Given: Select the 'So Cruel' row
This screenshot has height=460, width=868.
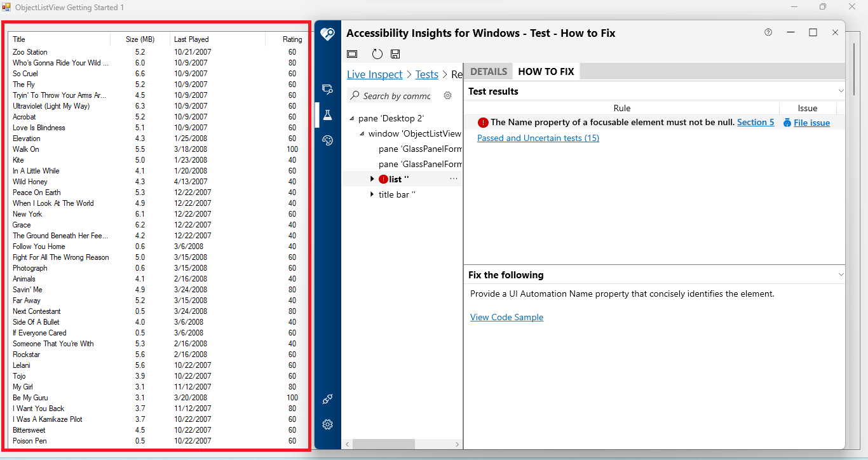Looking at the screenshot, I should (157, 74).
